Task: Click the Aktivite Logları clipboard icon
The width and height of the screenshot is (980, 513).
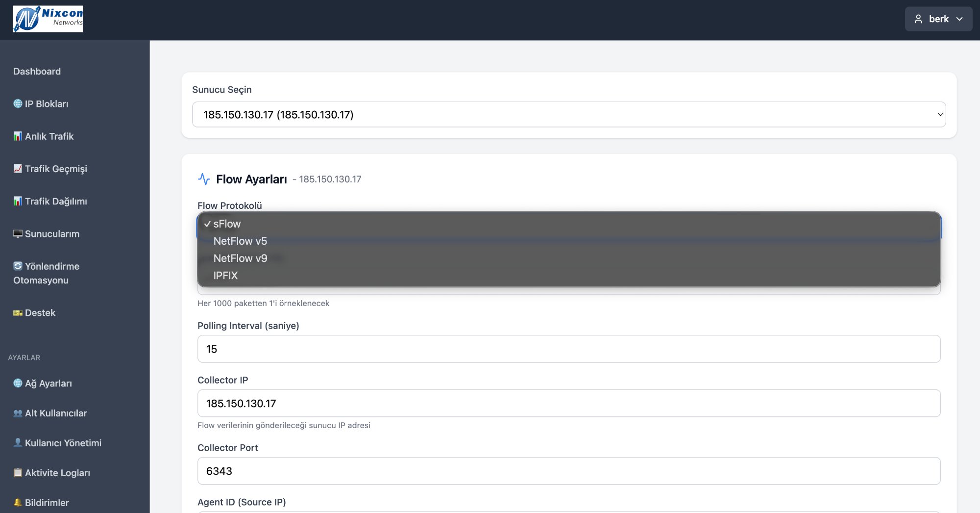Action: [18, 473]
